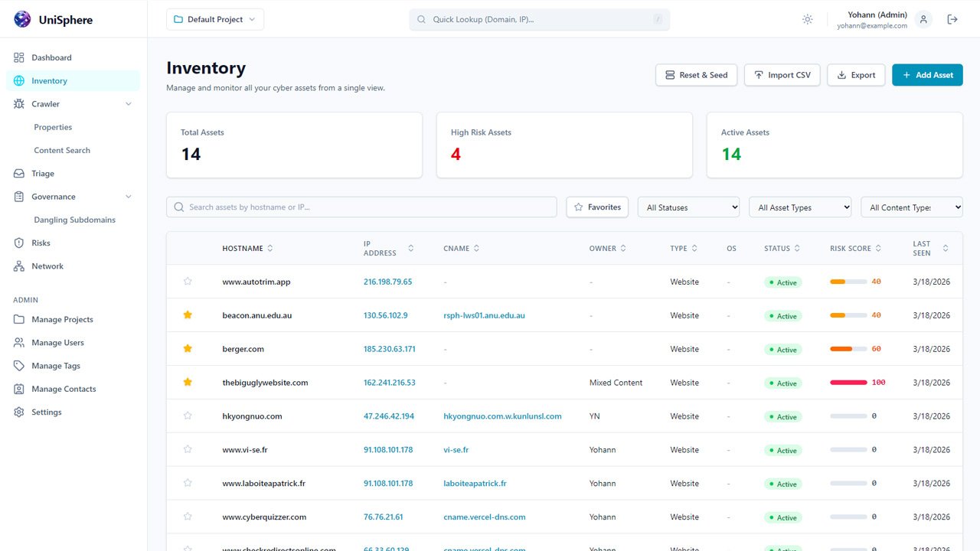Open the IP address link 216.198.79.65

pyautogui.click(x=387, y=282)
